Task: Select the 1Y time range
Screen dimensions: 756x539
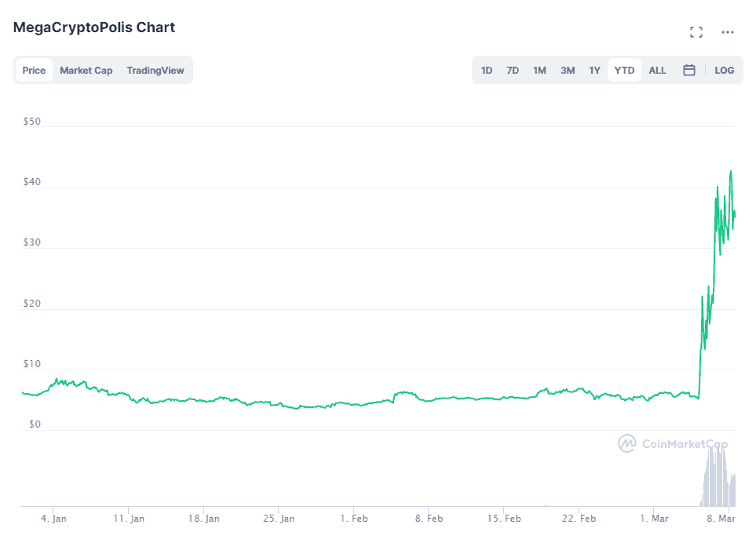Action: tap(594, 71)
